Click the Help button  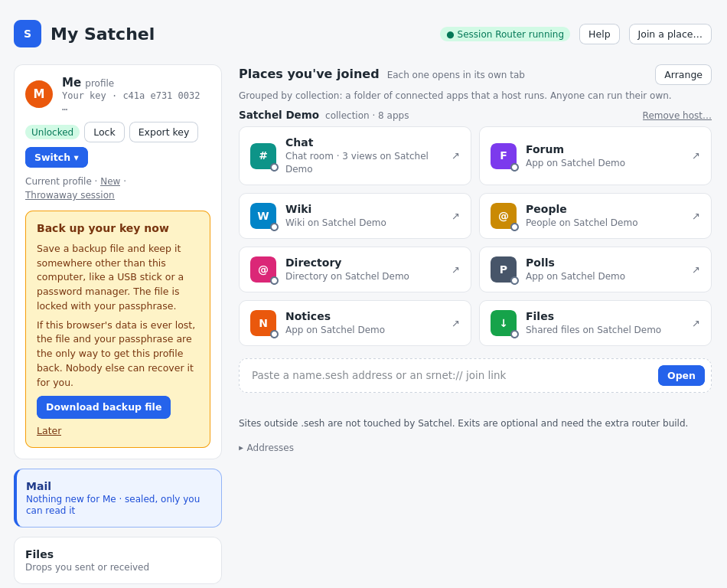(x=599, y=34)
